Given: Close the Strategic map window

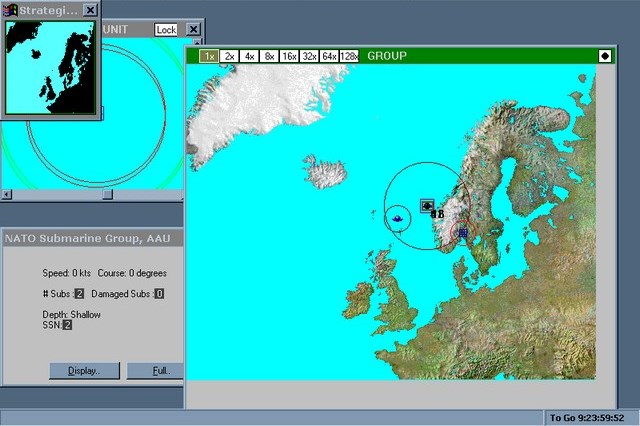Looking at the screenshot, I should click(90, 9).
